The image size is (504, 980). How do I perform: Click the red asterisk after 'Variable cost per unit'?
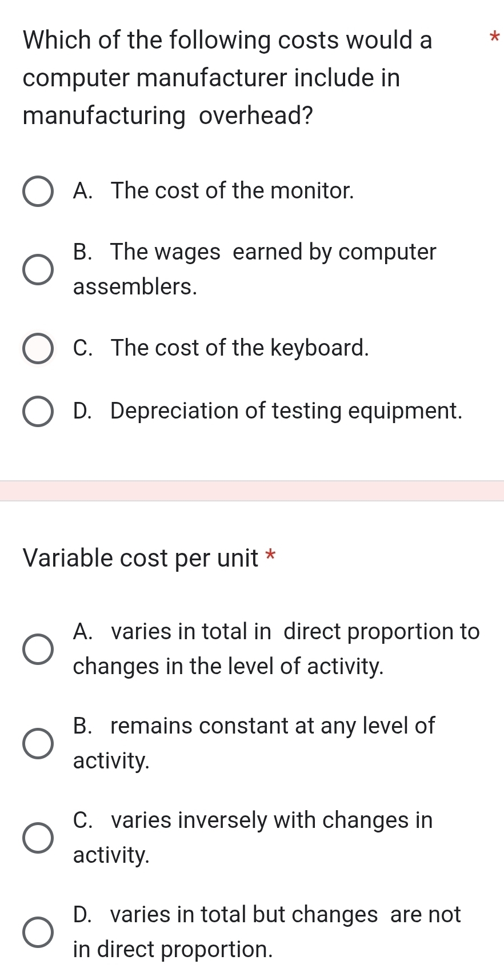click(x=271, y=555)
